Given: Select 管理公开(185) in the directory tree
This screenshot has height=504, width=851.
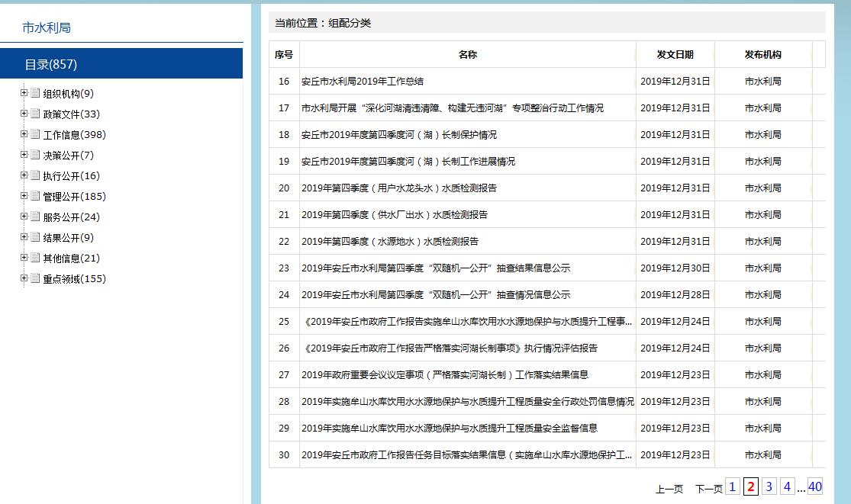Looking at the screenshot, I should pos(74,197).
